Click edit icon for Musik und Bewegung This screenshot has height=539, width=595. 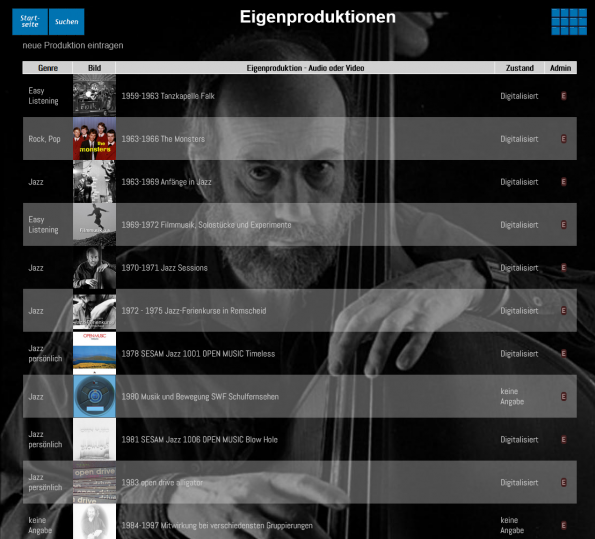564,396
